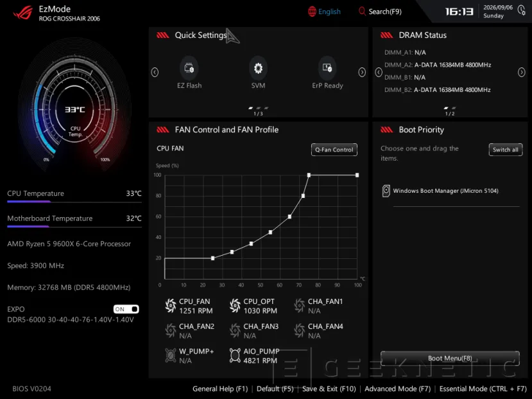Click the BIOS V0204 version text
This screenshot has width=532, height=399.
[31, 389]
